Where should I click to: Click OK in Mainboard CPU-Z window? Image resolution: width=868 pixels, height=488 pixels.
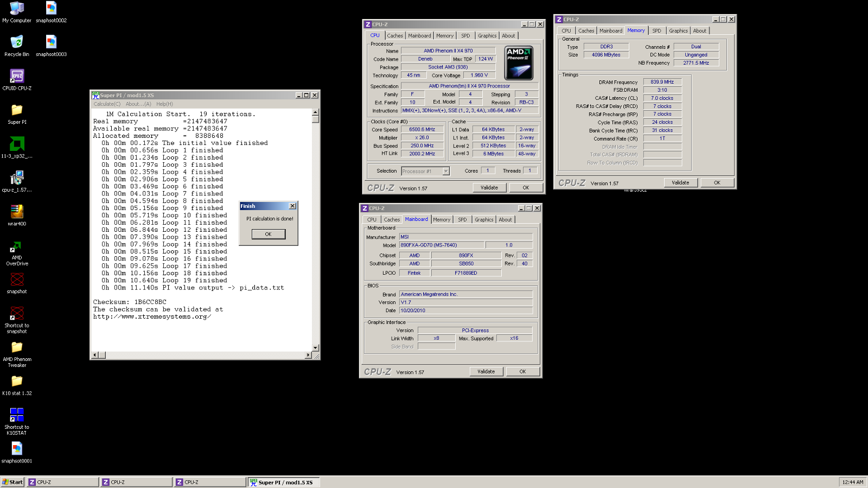click(x=522, y=372)
